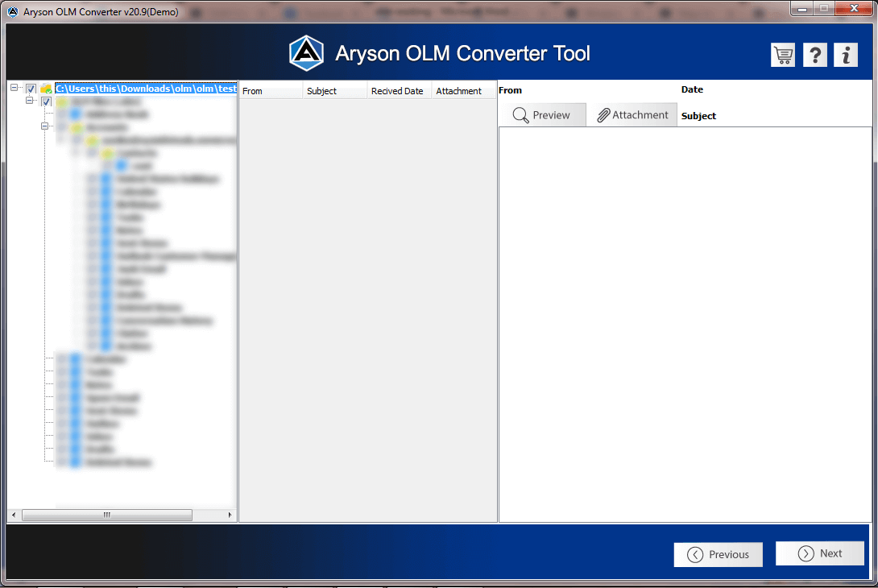The width and height of the screenshot is (878, 588).
Task: Click the Previous button
Action: tap(718, 554)
